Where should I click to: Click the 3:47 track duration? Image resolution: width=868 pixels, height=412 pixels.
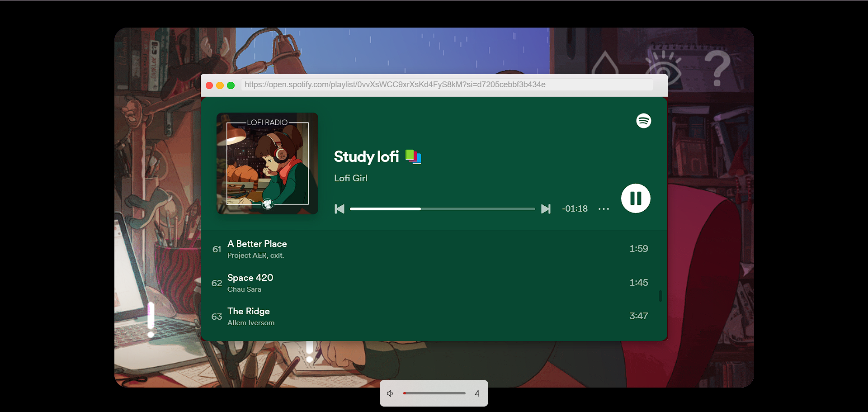639,316
